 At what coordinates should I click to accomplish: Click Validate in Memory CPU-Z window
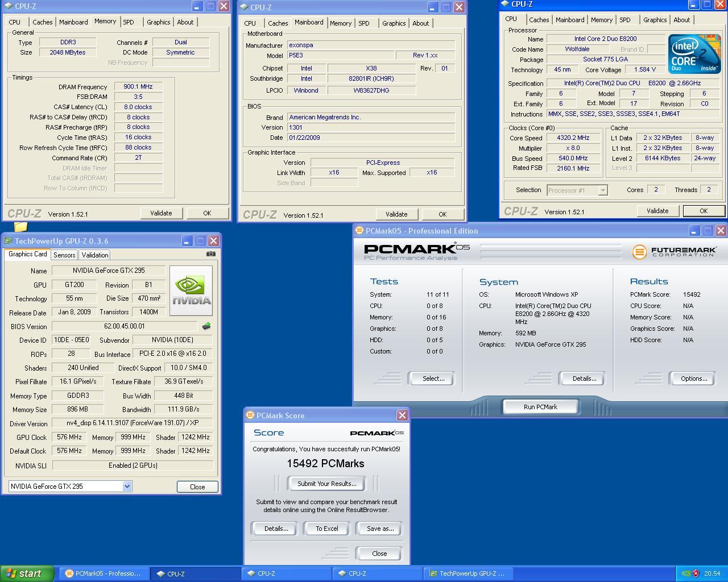click(161, 213)
